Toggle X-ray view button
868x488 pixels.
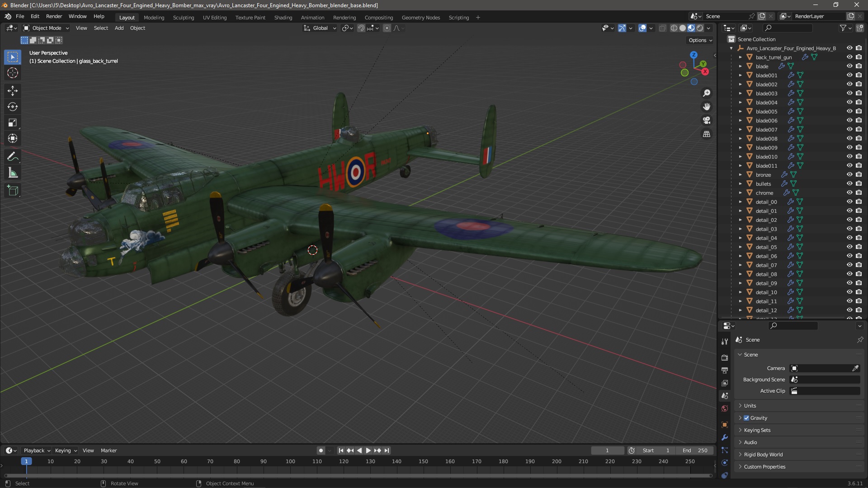click(x=662, y=28)
